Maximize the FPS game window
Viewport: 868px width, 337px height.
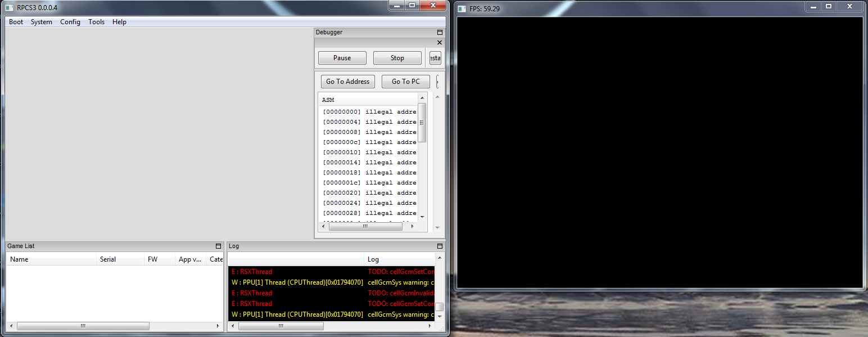[829, 6]
